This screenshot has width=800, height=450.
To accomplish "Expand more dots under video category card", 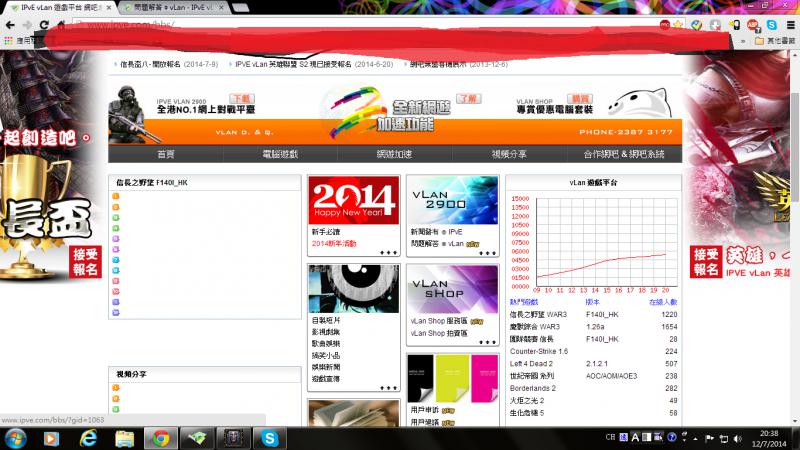I will coord(388,388).
